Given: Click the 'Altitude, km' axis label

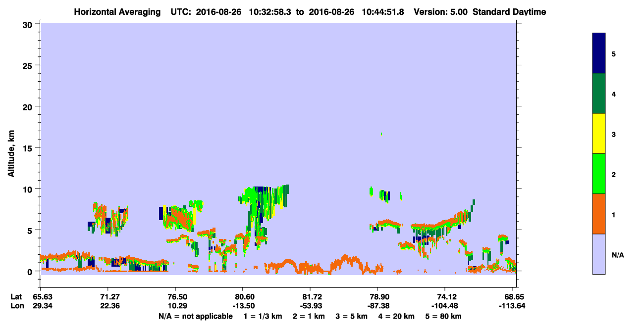Looking at the screenshot, I should [11, 152].
